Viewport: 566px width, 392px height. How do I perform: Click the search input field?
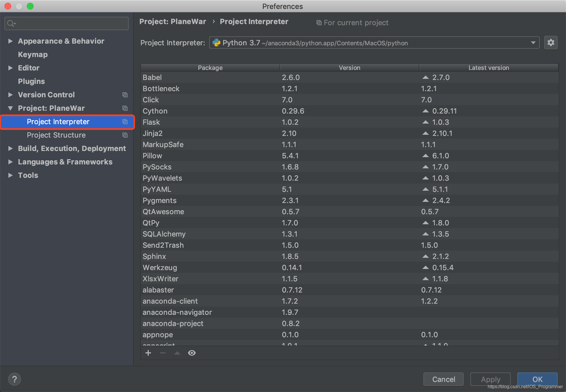(67, 23)
